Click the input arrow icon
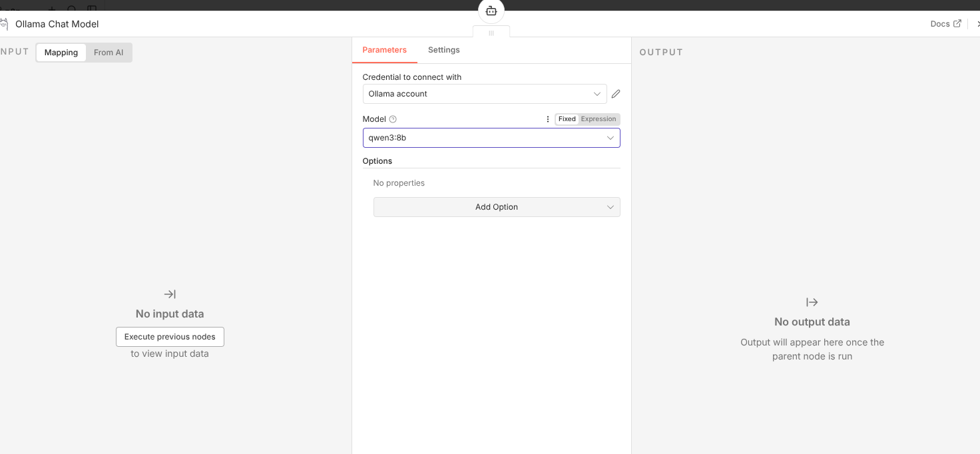 point(170,294)
